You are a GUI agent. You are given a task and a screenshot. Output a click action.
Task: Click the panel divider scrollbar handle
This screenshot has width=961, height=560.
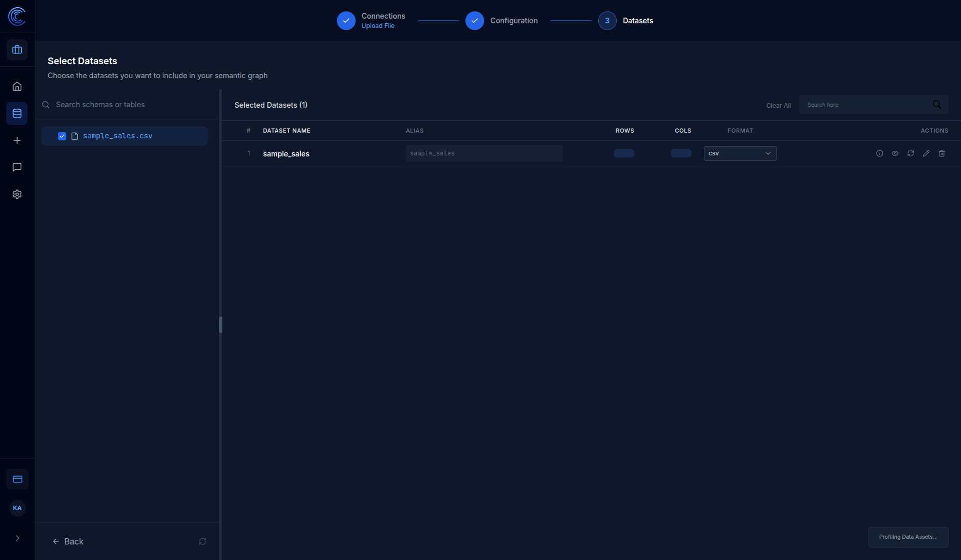221,325
